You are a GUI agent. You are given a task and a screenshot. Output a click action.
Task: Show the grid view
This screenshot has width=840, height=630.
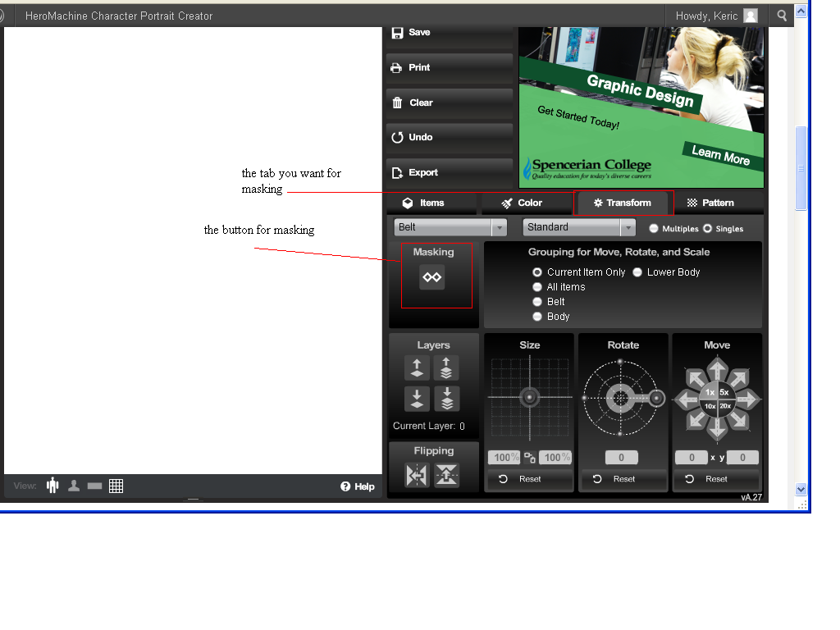coord(116,486)
